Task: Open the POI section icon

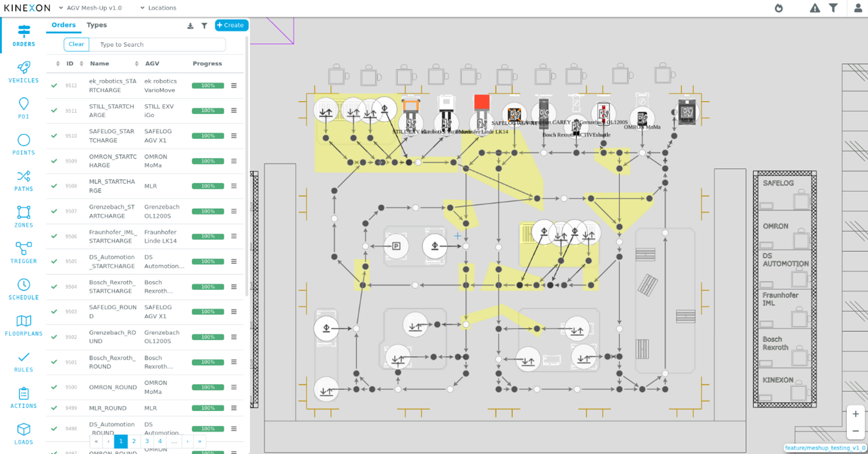Action: [x=24, y=108]
